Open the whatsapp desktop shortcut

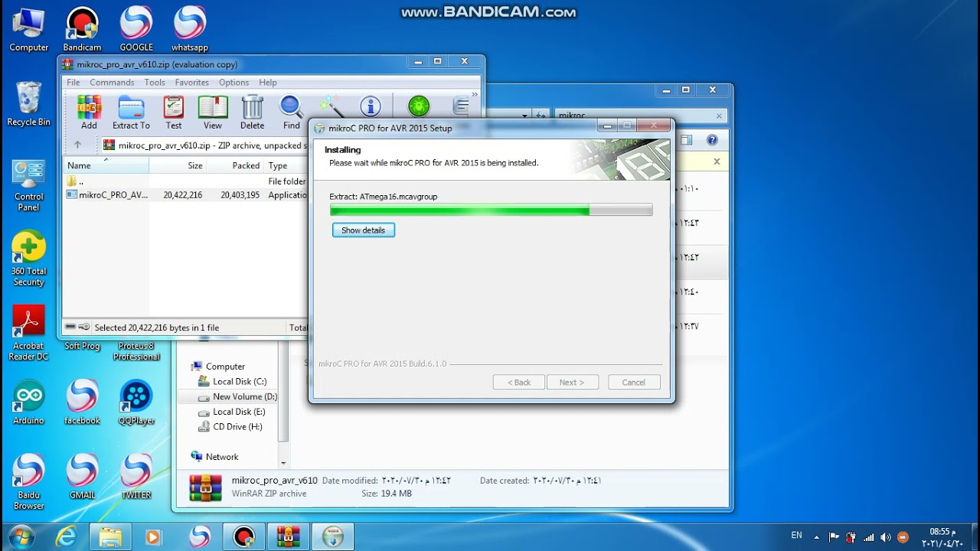pos(190,31)
